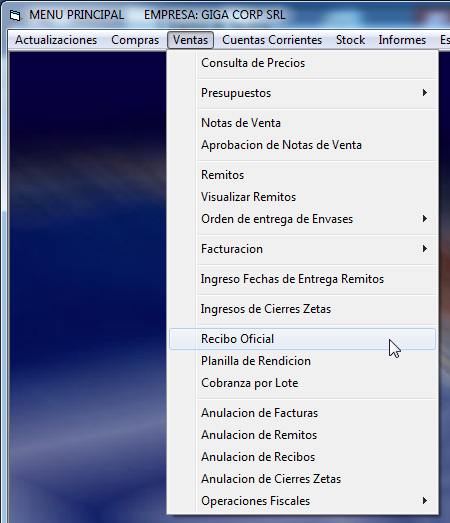Select Consulta de Precios
The width and height of the screenshot is (450, 523).
(x=303, y=63)
